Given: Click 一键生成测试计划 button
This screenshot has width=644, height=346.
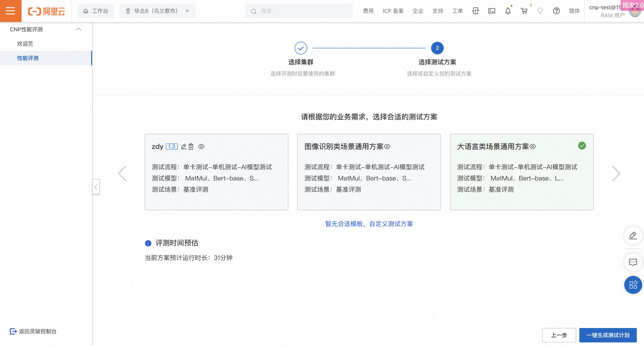Looking at the screenshot, I should 608,335.
